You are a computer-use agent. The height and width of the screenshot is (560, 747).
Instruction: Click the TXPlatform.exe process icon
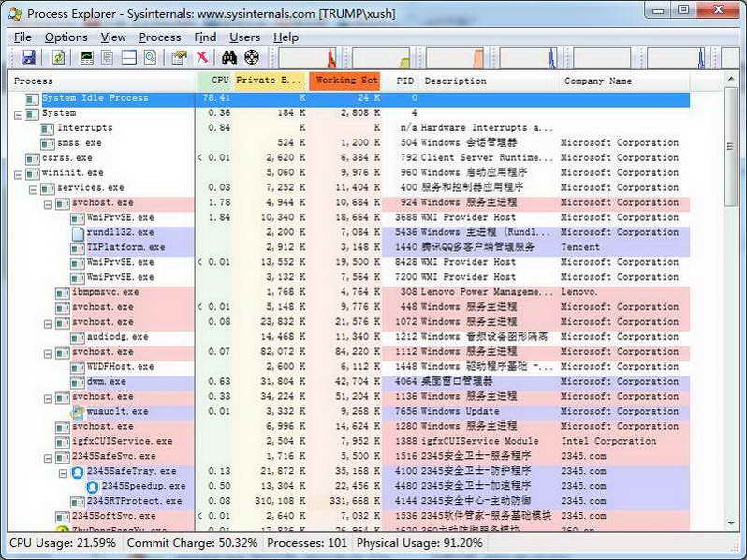(77, 248)
